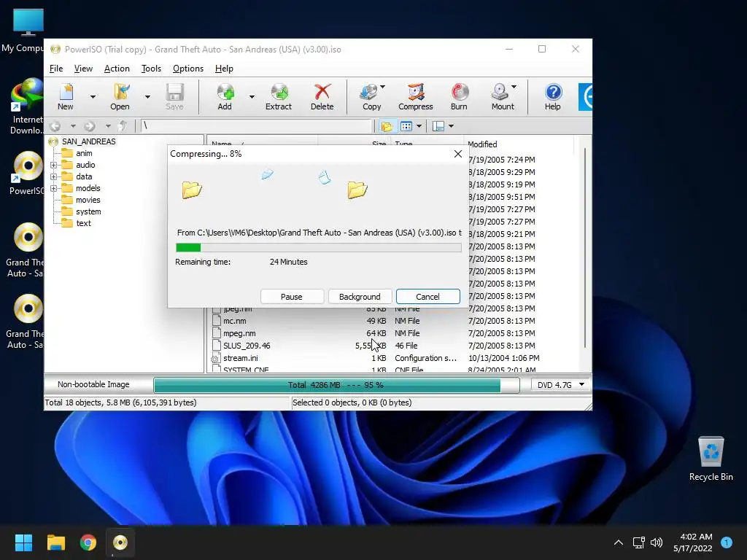Screen dimensions: 747x560
Task: Open the DVD 4.7G media size dropdown
Action: pos(581,384)
